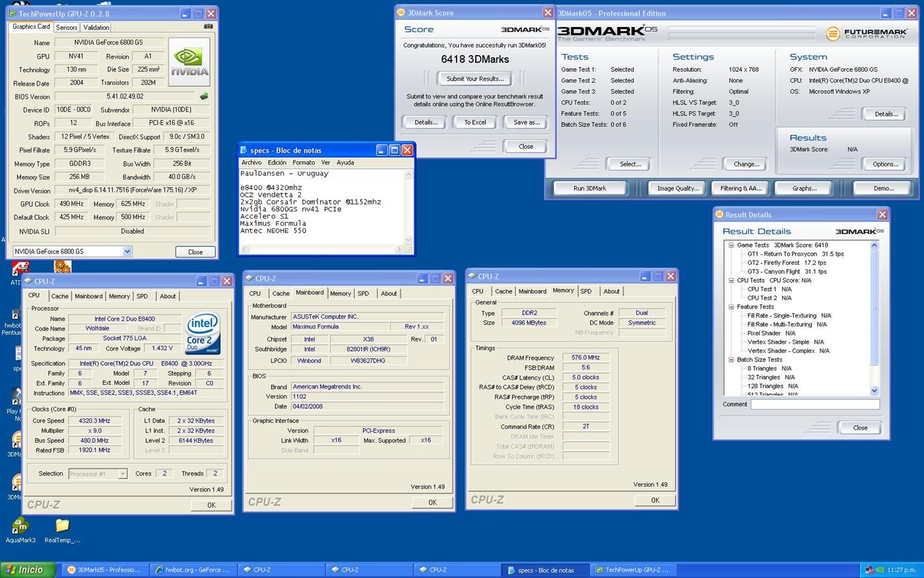Select the Mainboard tab in the right CPU-Z window
Screen dimensions: 924x578
point(533,291)
